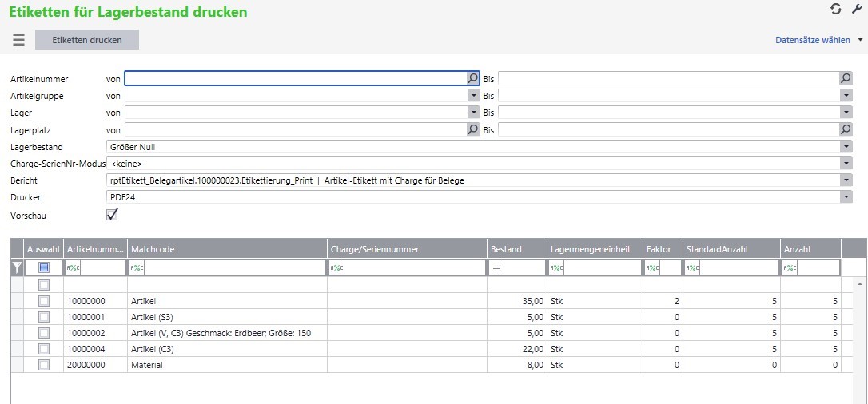Viewport: 868px width, 404px height.
Task: Sort by the Matchcode column header
Action: tap(226, 249)
